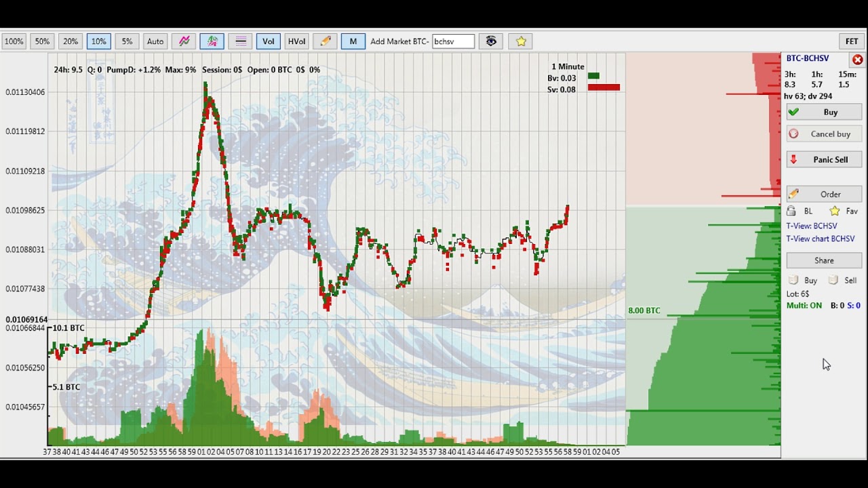868x488 pixels.
Task: Click the hv 63; dv 294 text
Action: click(x=808, y=96)
